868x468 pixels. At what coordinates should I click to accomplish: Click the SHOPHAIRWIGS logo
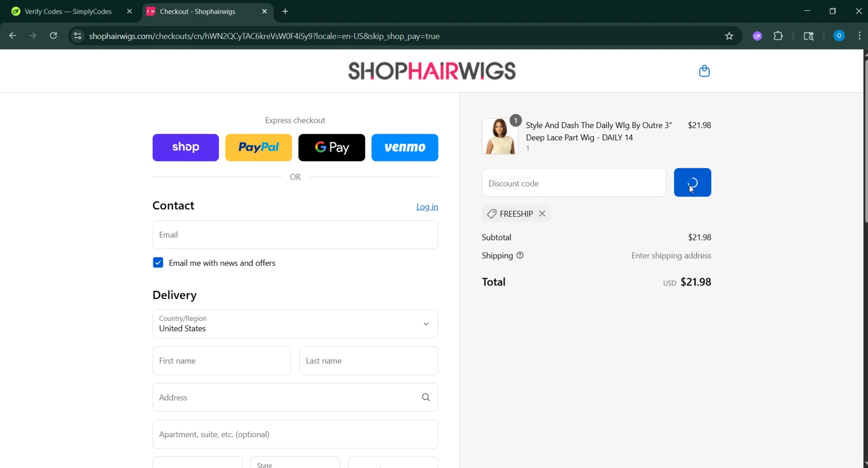[432, 71]
